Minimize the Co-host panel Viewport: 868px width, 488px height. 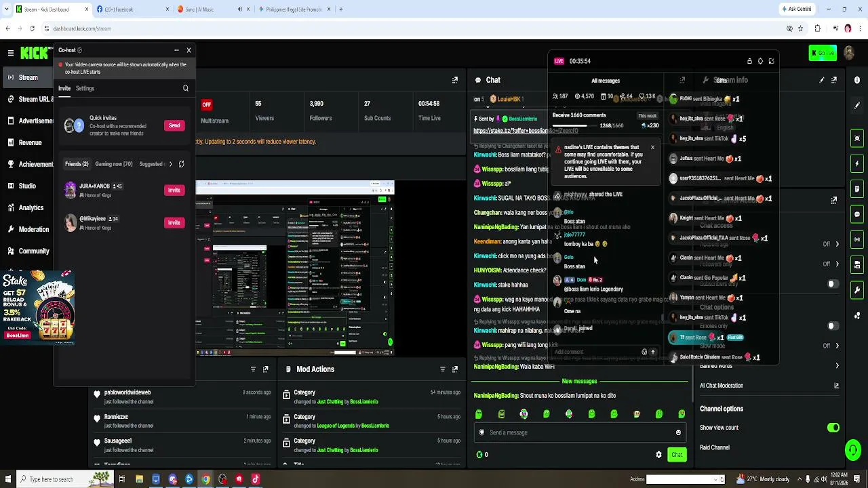176,50
